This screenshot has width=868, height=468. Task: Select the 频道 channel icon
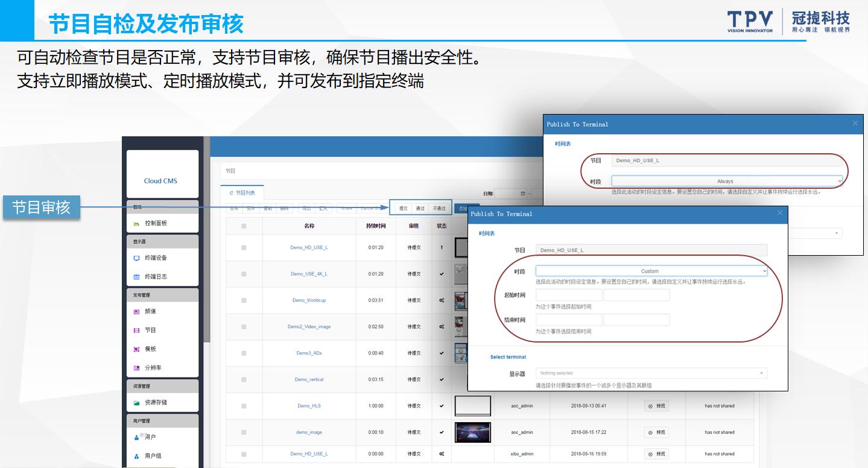pos(136,312)
